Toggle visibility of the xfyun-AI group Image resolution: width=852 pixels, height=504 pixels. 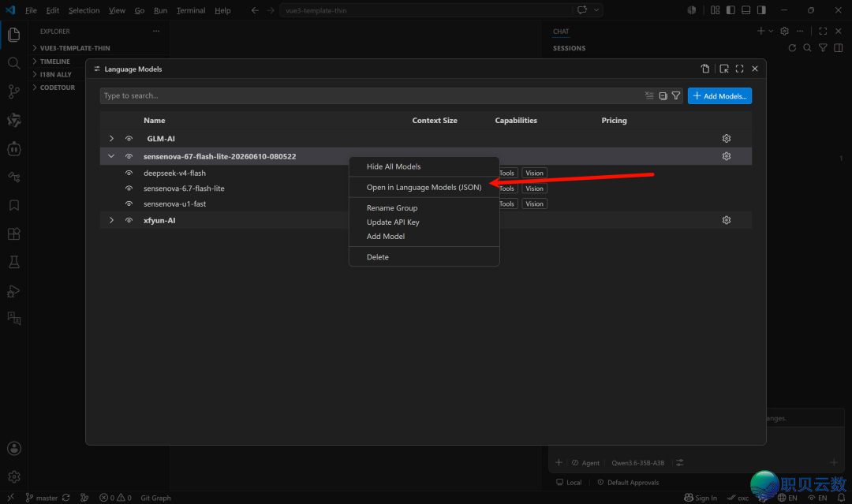(x=129, y=220)
